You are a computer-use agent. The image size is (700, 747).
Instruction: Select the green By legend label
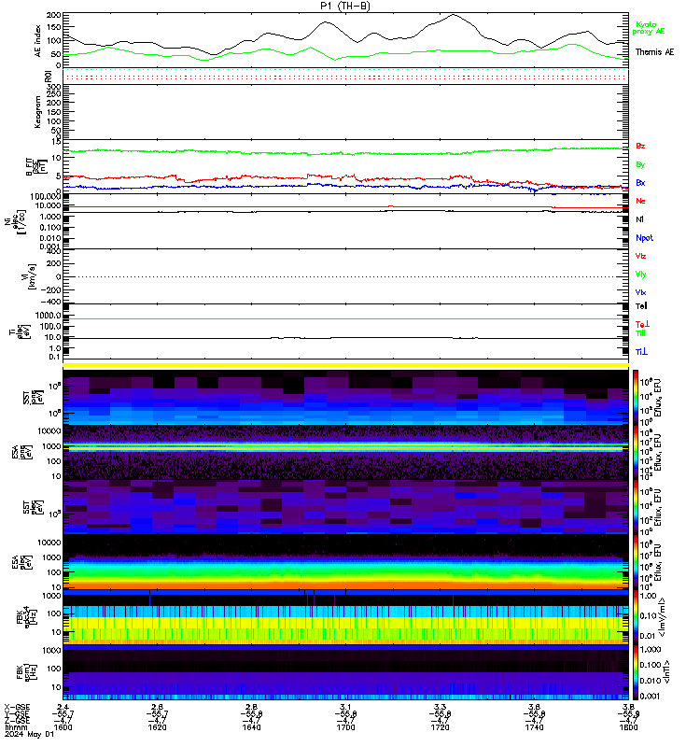coord(640,165)
